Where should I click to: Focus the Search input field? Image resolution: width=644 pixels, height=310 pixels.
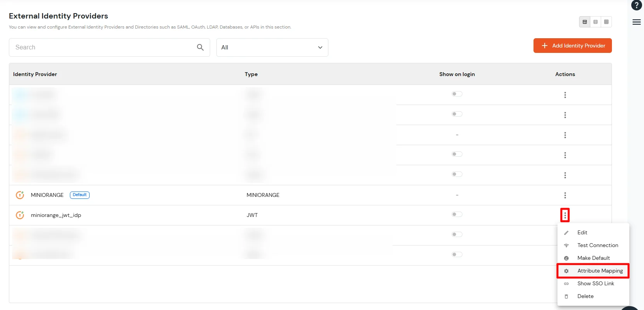(x=109, y=47)
